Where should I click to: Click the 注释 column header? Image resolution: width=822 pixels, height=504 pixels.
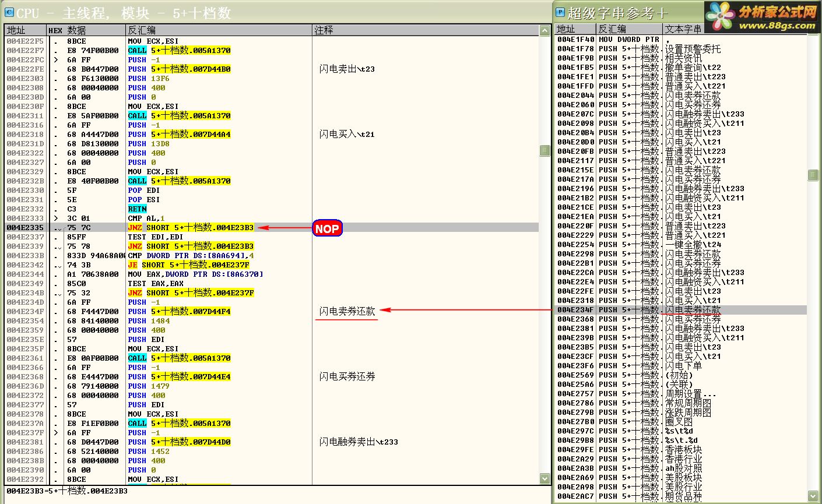click(426, 30)
